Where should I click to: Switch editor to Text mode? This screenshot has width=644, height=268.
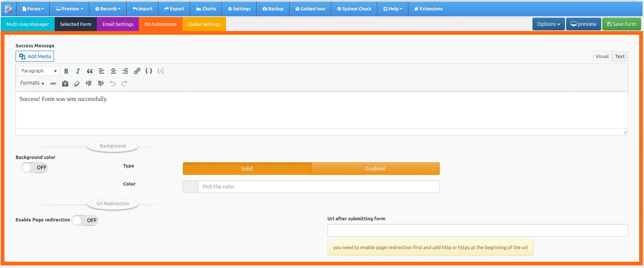(620, 56)
